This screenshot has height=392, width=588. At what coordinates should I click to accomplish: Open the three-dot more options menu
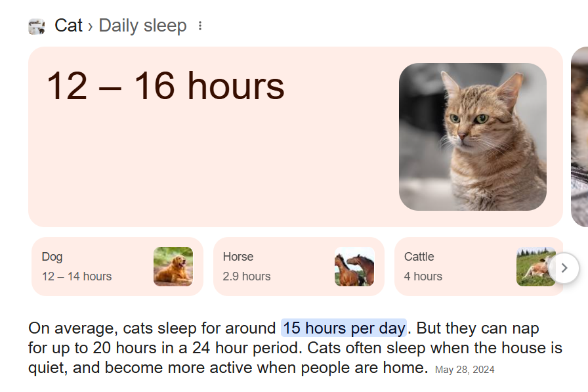pos(200,26)
